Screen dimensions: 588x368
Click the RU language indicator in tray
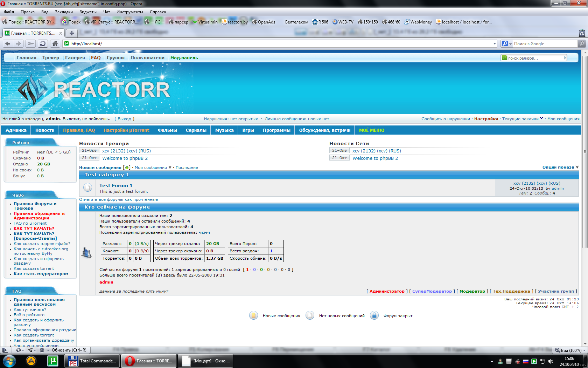[x=525, y=361]
